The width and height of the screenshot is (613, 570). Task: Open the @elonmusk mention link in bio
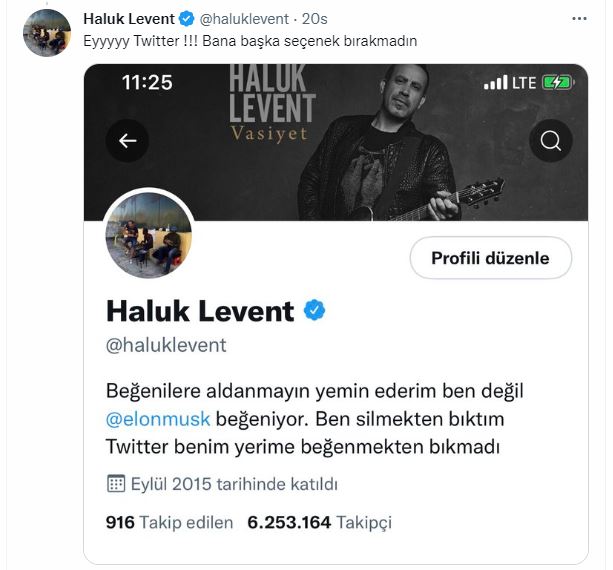[x=158, y=419]
